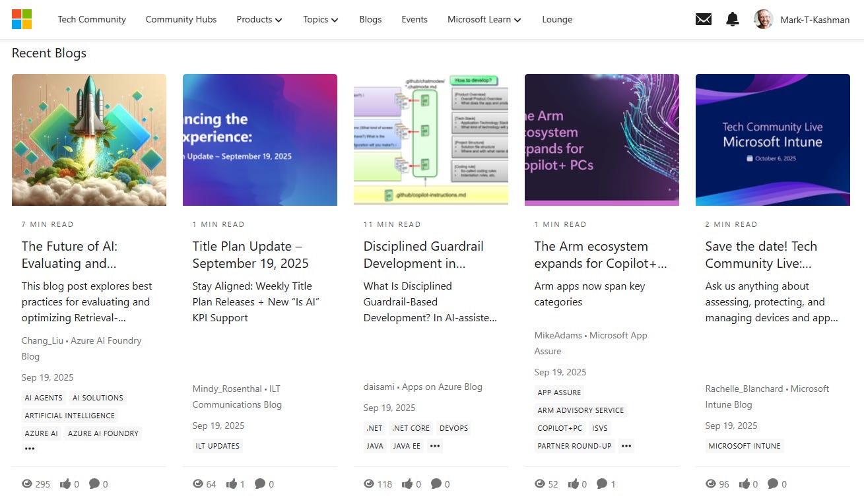
Task: Open comments on Title Plan Update post
Action: click(260, 484)
